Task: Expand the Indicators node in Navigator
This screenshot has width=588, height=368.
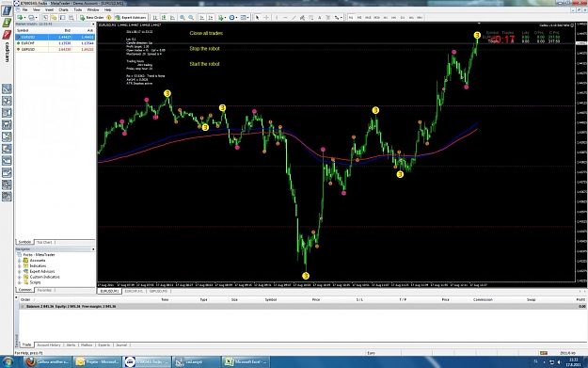Action: [20, 266]
